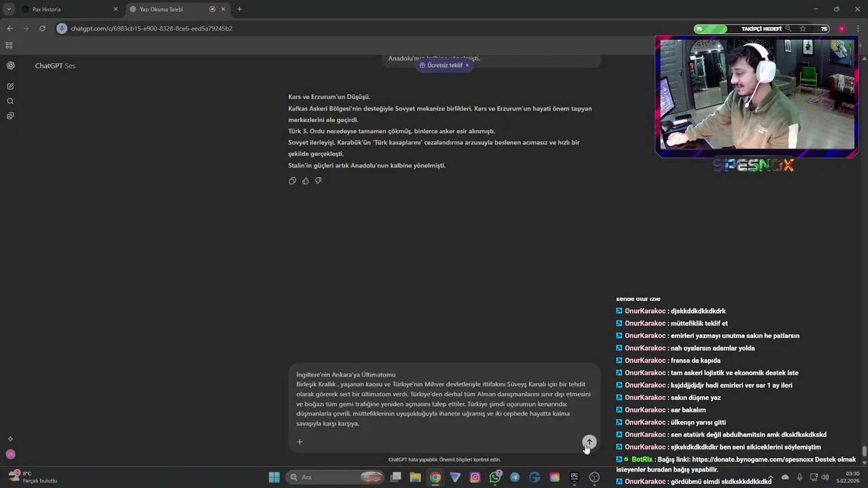
Task: Focus the message composer text area
Action: (444, 400)
